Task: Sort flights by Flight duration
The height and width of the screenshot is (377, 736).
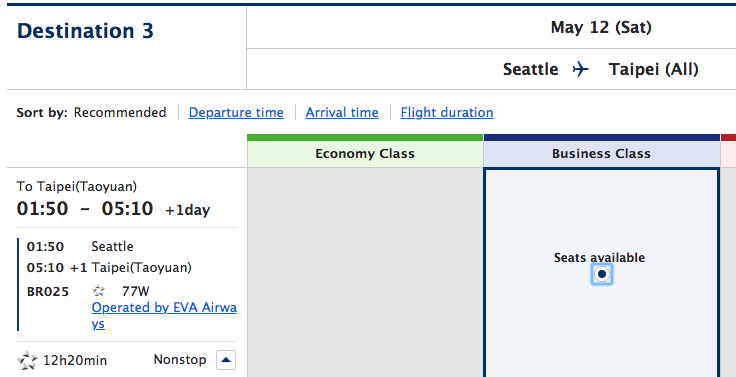Action: (447, 113)
